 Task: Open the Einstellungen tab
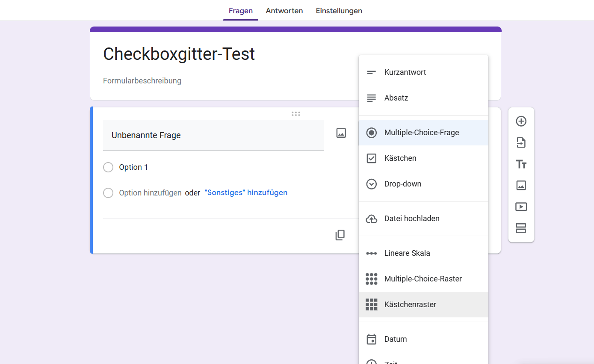339,11
